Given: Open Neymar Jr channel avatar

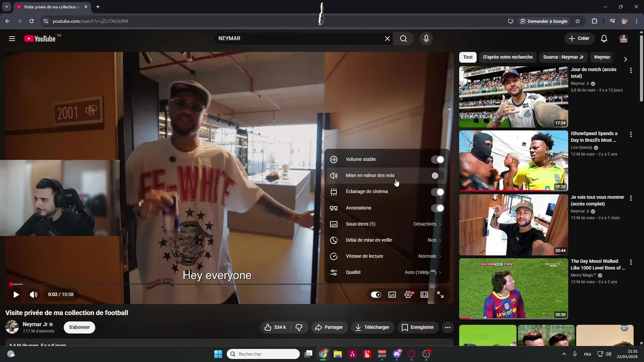Looking at the screenshot, I should (x=12, y=327).
